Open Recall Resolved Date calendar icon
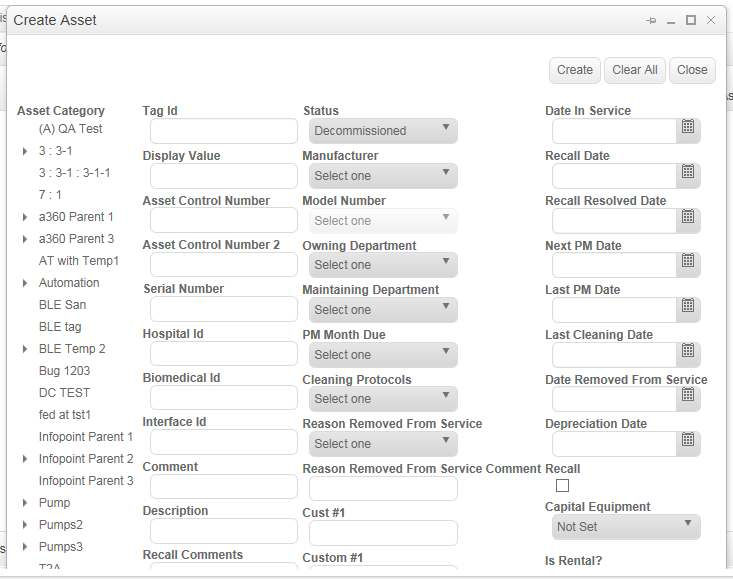This screenshot has height=579, width=733. (688, 216)
